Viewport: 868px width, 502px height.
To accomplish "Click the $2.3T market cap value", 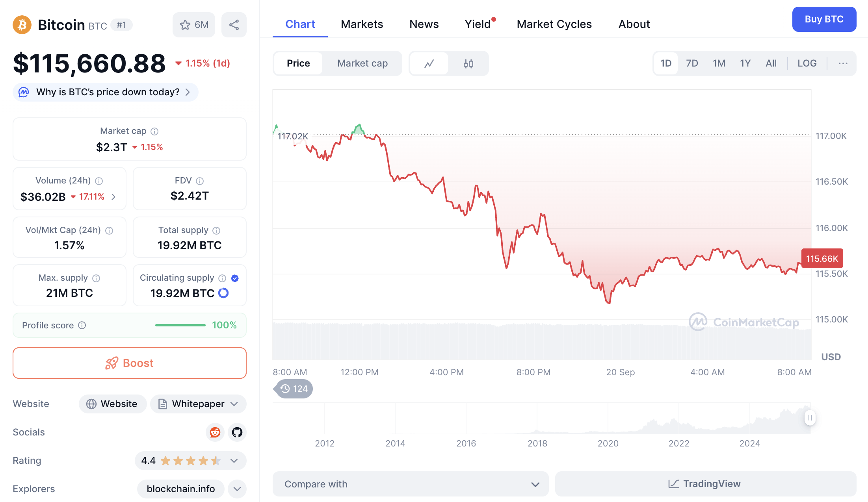I will 112,147.
